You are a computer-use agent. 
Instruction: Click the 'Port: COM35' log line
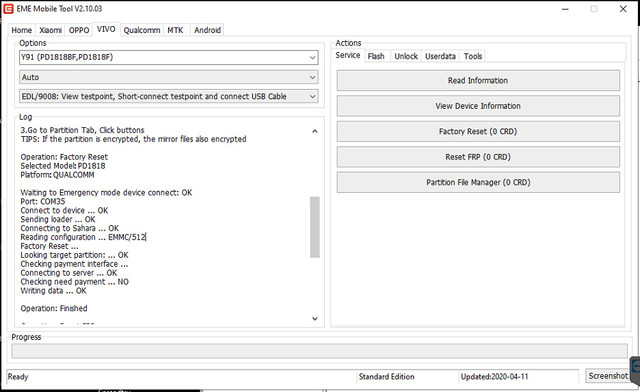pyautogui.click(x=43, y=202)
